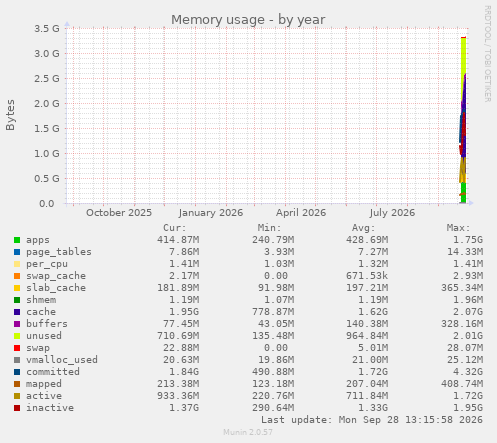Click the slab_cache yellow legend swatch

(17, 288)
